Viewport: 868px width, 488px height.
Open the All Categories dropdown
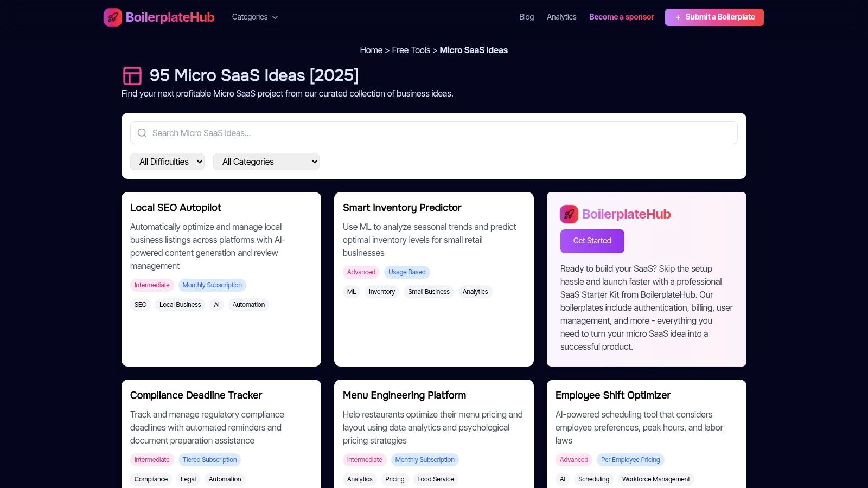(266, 162)
